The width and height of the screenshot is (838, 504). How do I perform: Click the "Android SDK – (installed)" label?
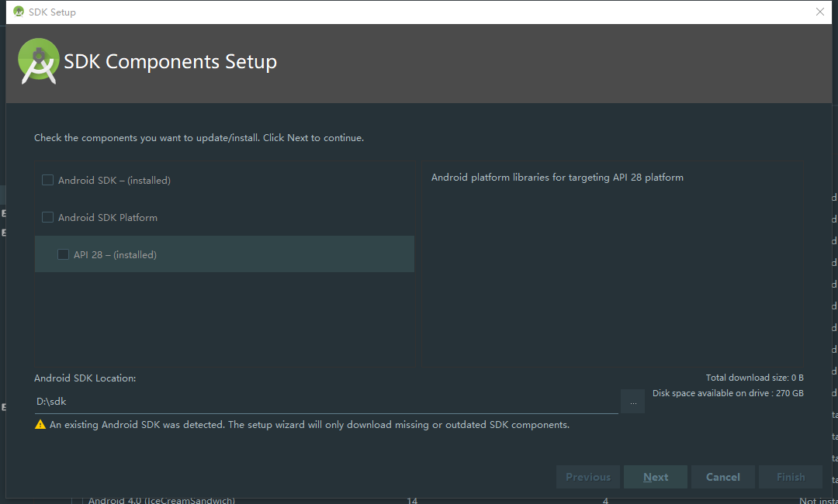(x=115, y=179)
